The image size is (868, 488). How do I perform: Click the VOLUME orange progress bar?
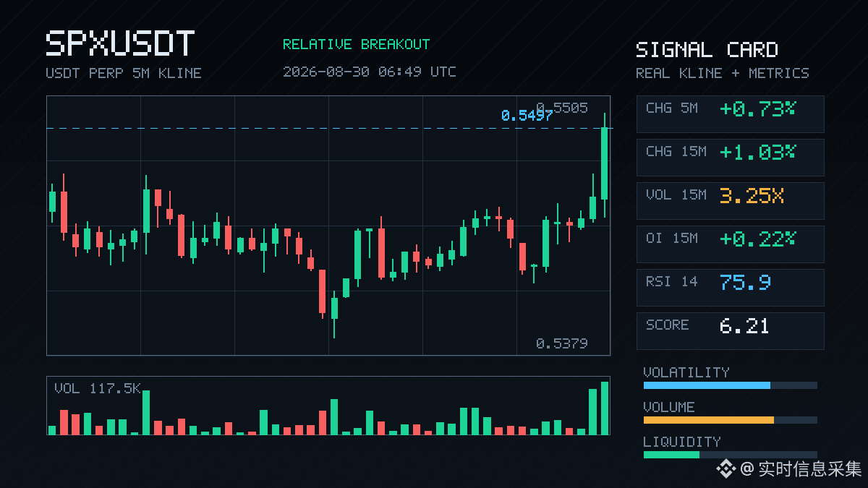pos(731,420)
